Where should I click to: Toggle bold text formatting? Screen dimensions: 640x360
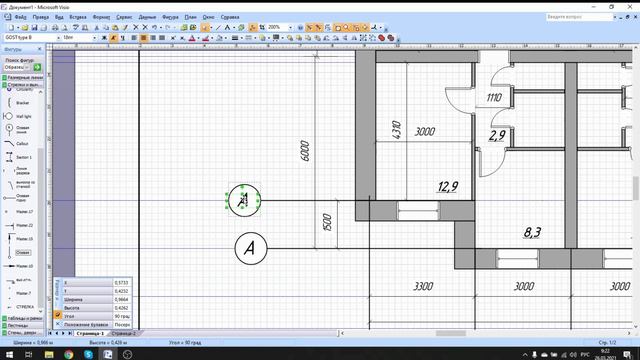[104, 38]
